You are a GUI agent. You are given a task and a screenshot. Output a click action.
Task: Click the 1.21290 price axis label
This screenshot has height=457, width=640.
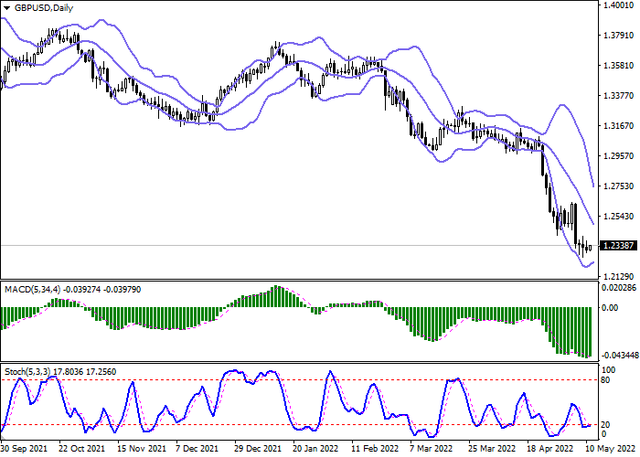point(618,275)
